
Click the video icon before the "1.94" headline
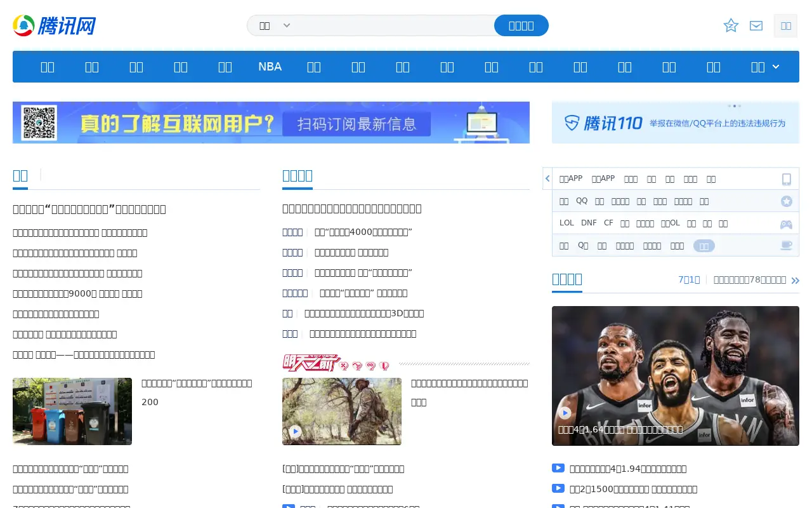[x=558, y=468]
